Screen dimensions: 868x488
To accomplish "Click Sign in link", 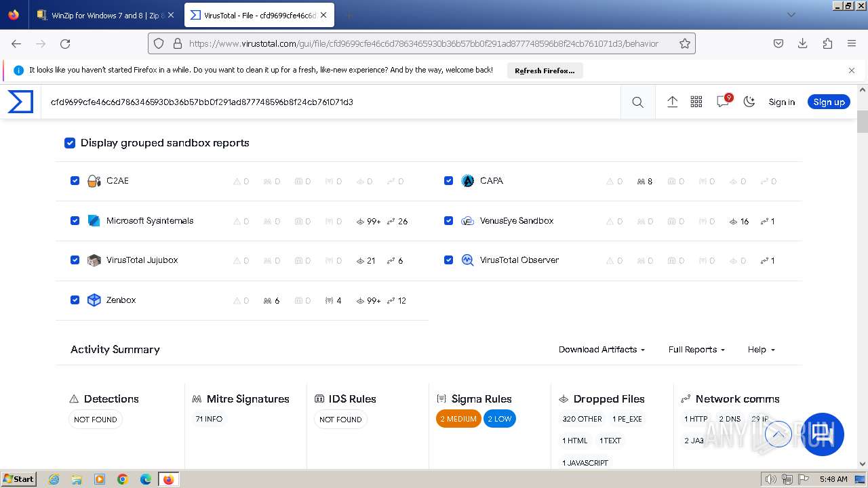I will (781, 102).
